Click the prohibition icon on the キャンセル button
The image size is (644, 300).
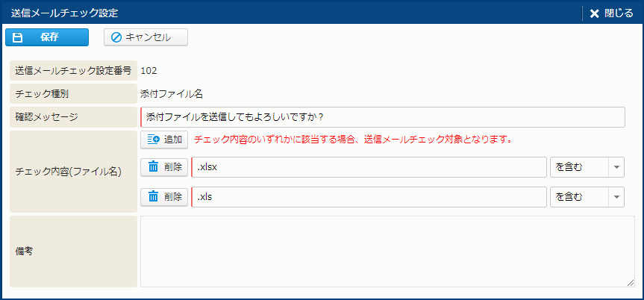(116, 37)
